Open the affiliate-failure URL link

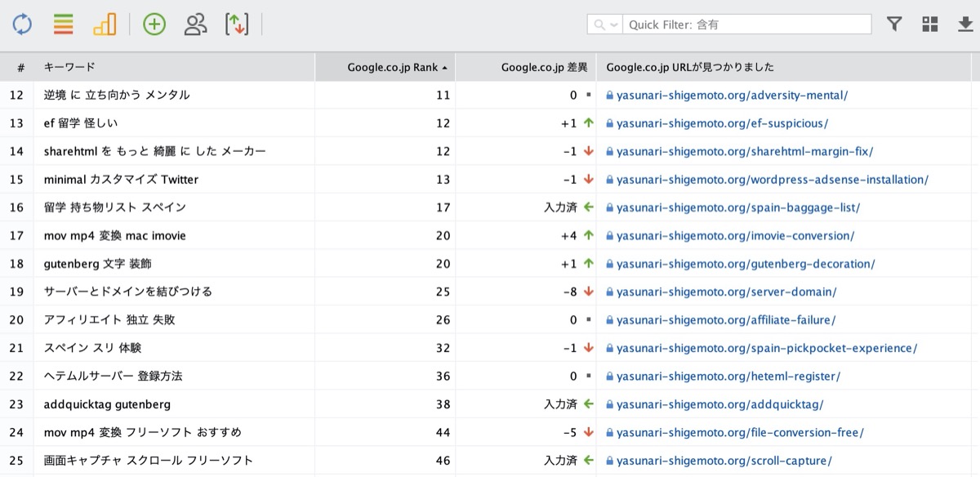(x=726, y=320)
